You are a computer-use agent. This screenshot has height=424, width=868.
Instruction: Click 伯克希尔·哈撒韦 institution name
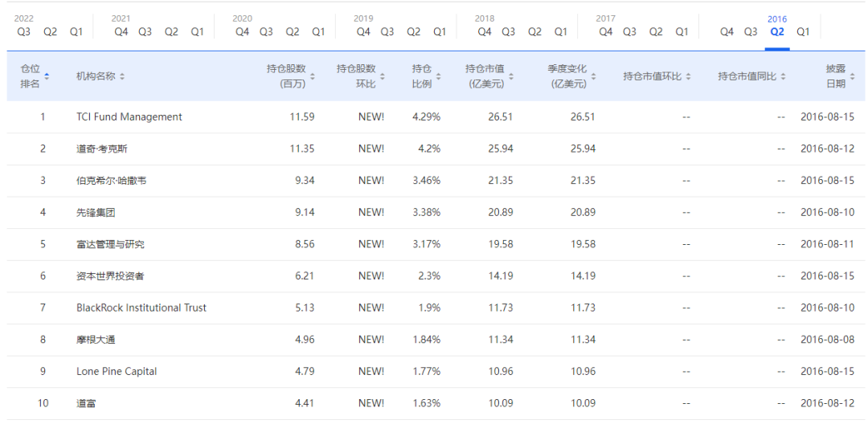(111, 181)
